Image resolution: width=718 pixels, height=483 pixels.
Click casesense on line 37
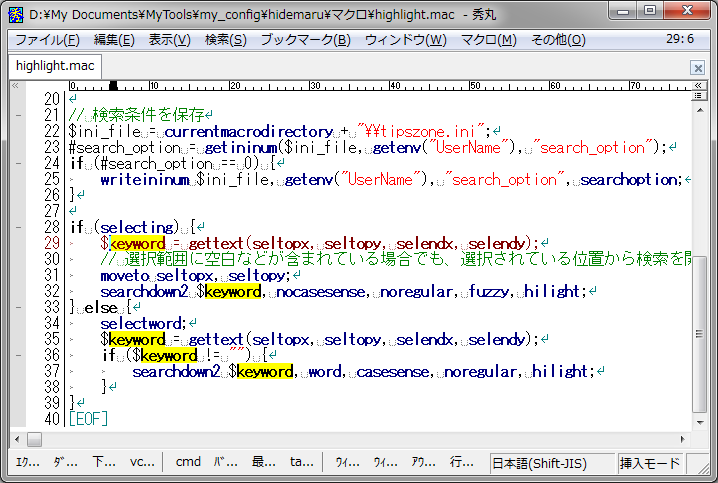tap(393, 372)
